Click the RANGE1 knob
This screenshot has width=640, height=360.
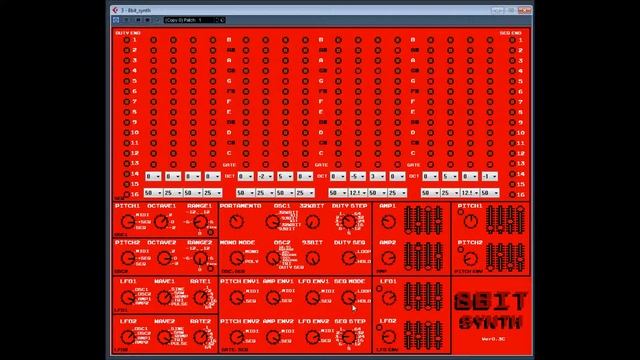[200, 222]
